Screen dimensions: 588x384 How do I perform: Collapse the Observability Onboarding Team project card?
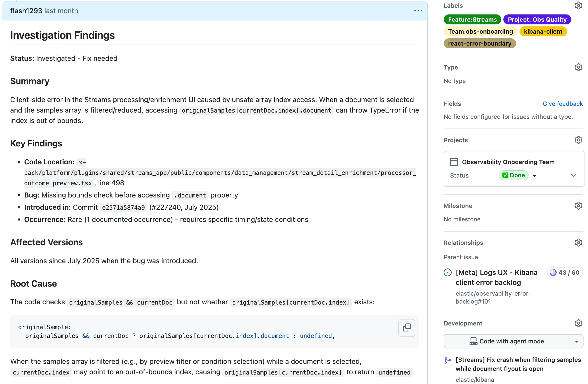[574, 175]
